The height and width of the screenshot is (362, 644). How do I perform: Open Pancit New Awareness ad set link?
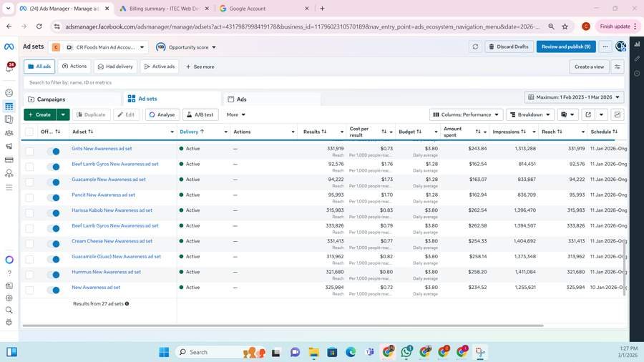pos(103,195)
